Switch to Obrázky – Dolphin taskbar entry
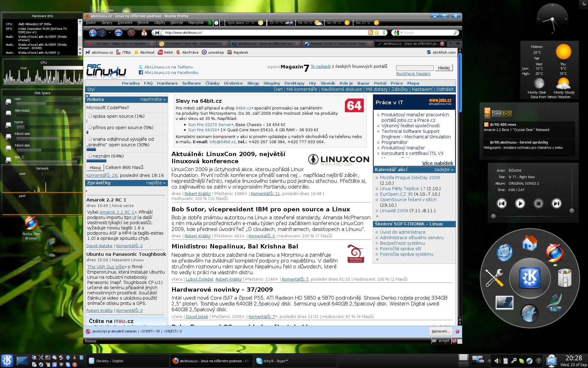 [x=128, y=361]
